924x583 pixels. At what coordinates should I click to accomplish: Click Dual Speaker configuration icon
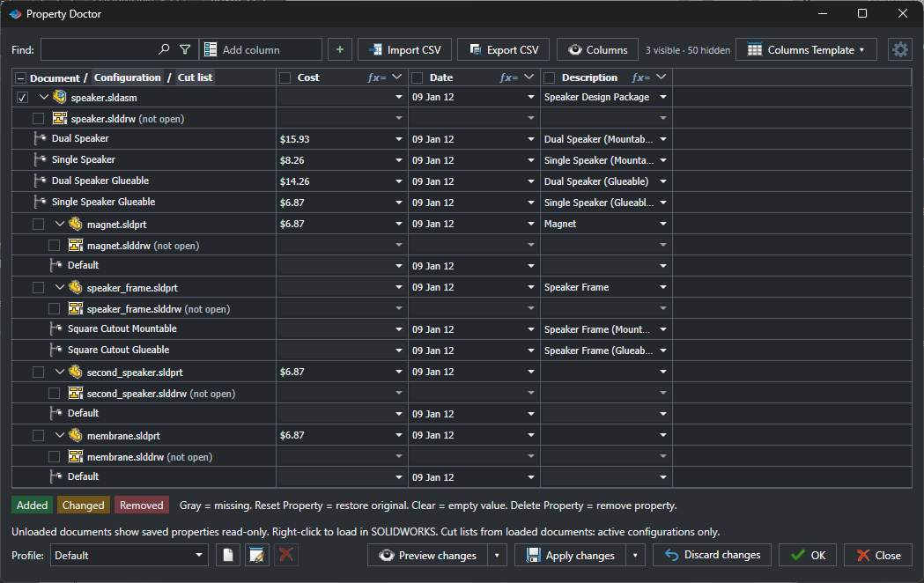coord(40,138)
